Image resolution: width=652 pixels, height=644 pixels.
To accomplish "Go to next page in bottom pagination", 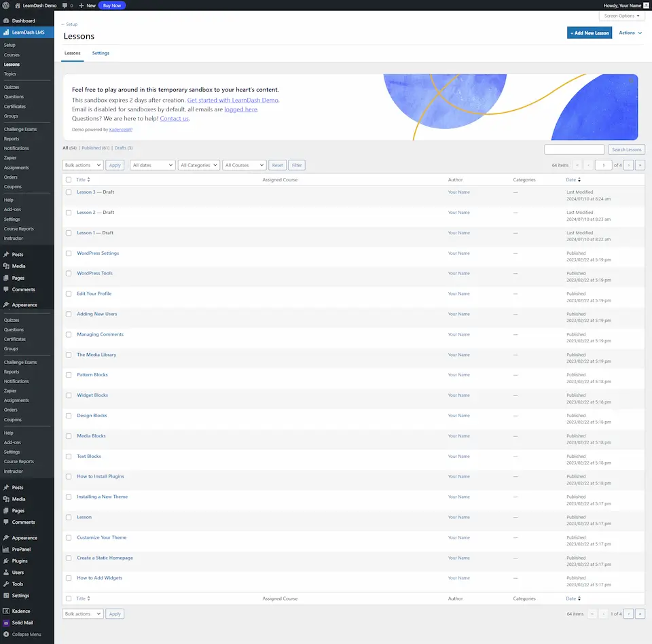I will pos(629,613).
